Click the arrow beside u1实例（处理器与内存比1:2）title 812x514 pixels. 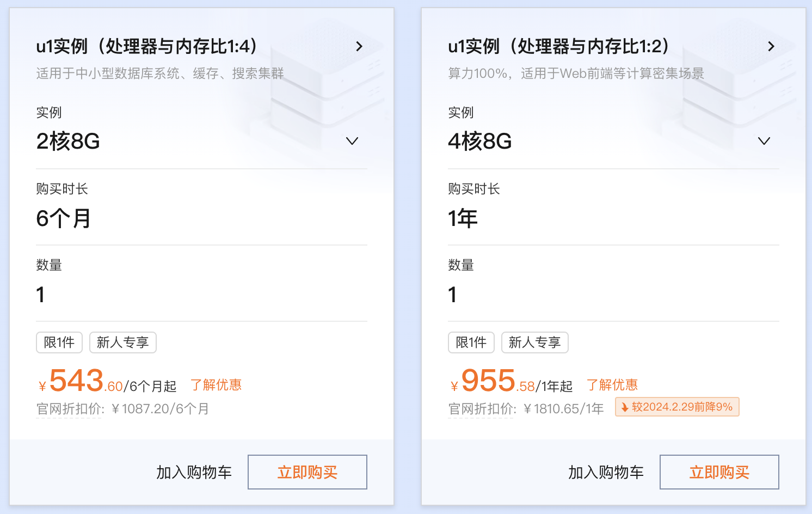[x=771, y=46]
